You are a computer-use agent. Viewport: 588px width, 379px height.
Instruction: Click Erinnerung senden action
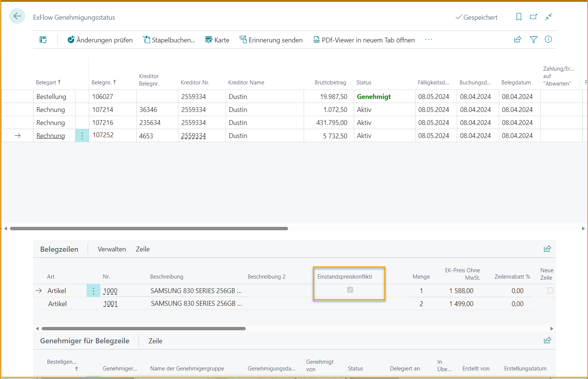pyautogui.click(x=271, y=40)
